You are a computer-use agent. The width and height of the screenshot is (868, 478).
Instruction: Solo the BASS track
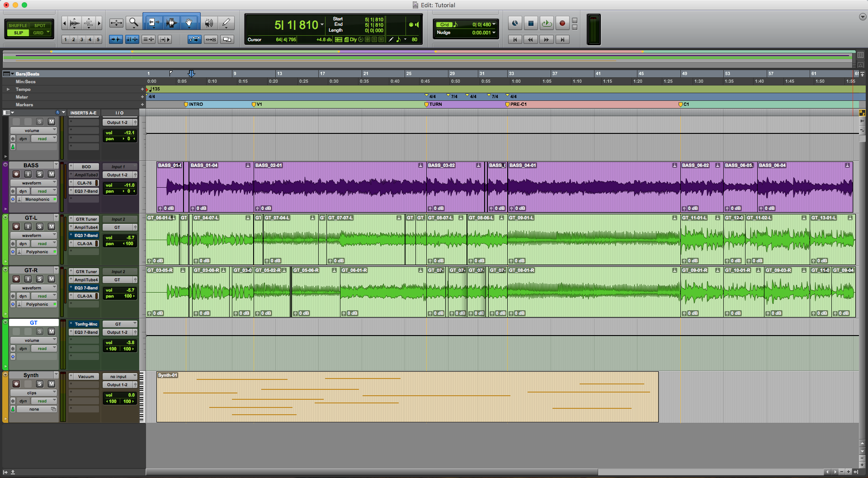pos(40,174)
